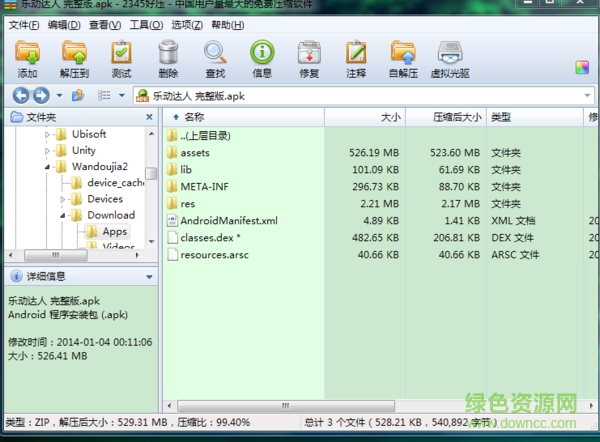Viewport: 600px width, 442px height.
Task: Click the 修复 (Repair) toolbar icon
Action: point(309,57)
